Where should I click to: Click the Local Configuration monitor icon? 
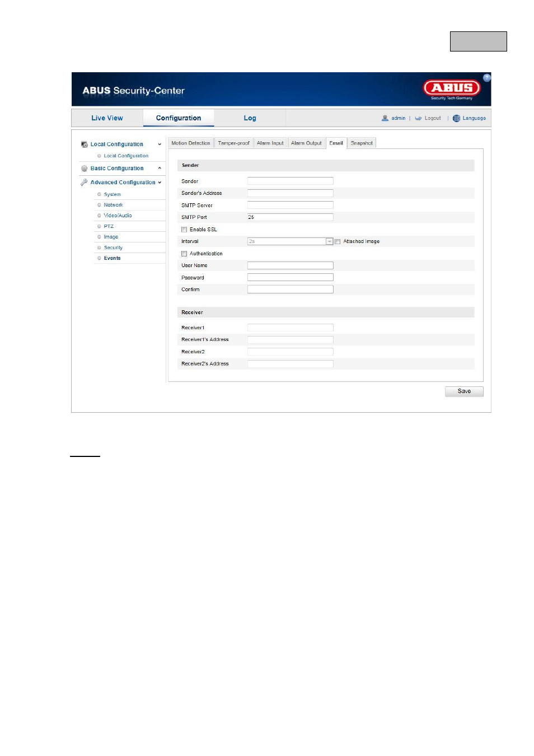coord(85,144)
